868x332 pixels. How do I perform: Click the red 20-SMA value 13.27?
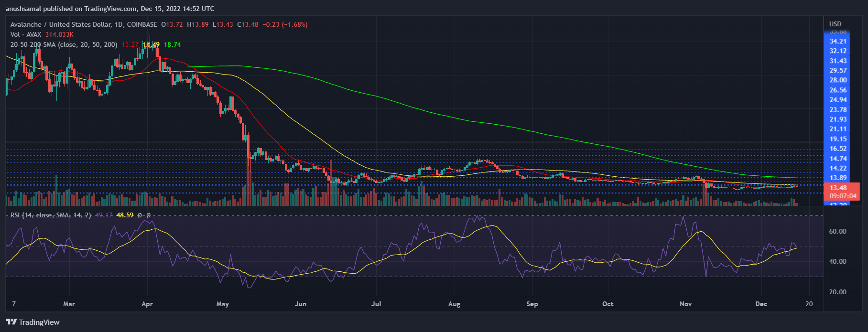tap(130, 44)
